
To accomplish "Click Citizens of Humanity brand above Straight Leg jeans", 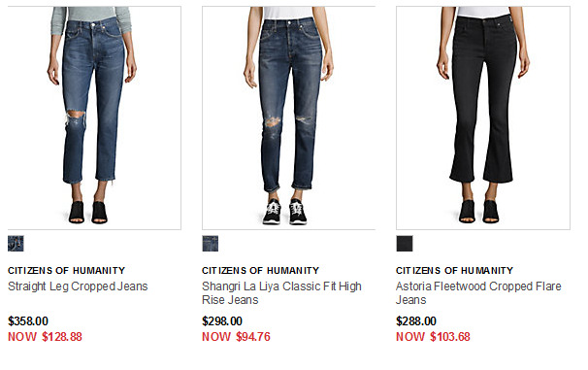I will coord(66,271).
